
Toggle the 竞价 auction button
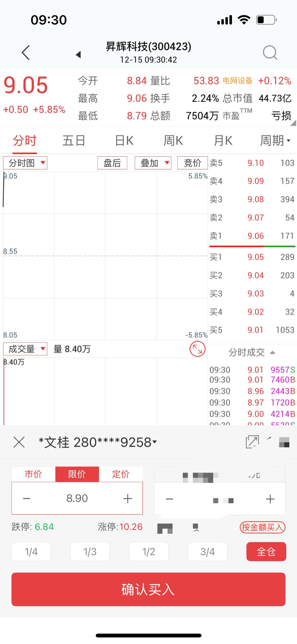pos(193,163)
